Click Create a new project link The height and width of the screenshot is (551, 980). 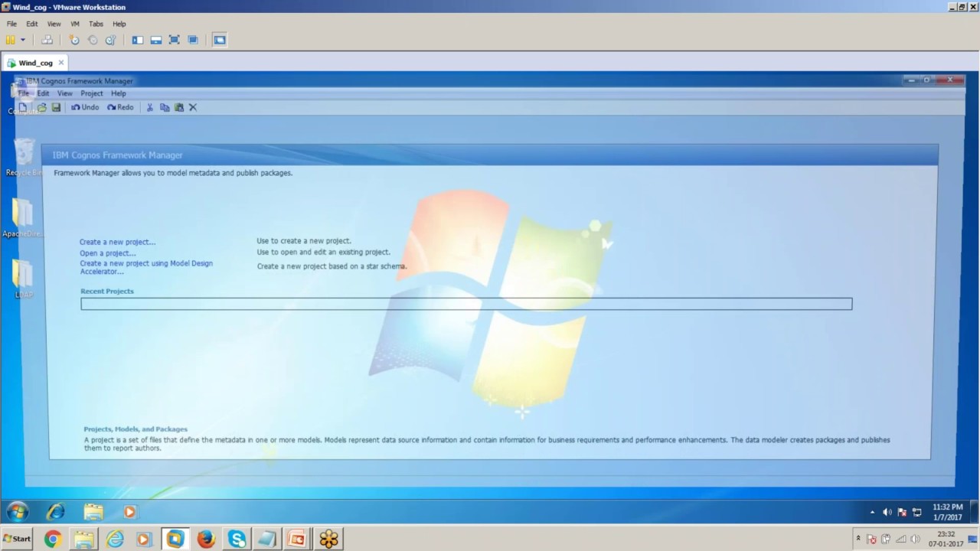tap(118, 242)
